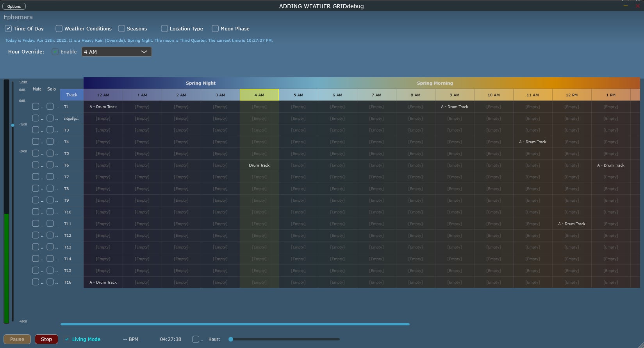Mute track T1
This screenshot has height=348, width=644.
coord(36,107)
